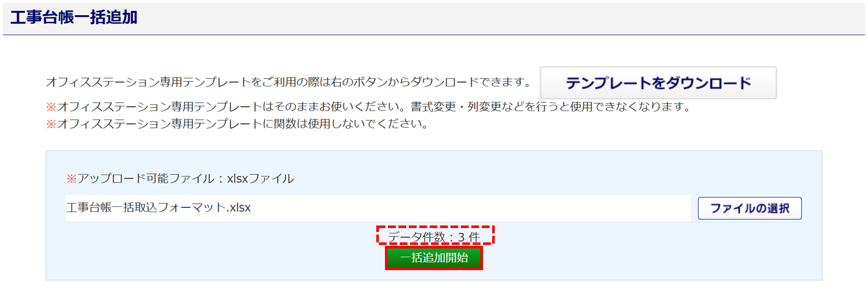Click the xlsxファイル text in the upload note
The image size is (868, 297).
[x=260, y=179]
